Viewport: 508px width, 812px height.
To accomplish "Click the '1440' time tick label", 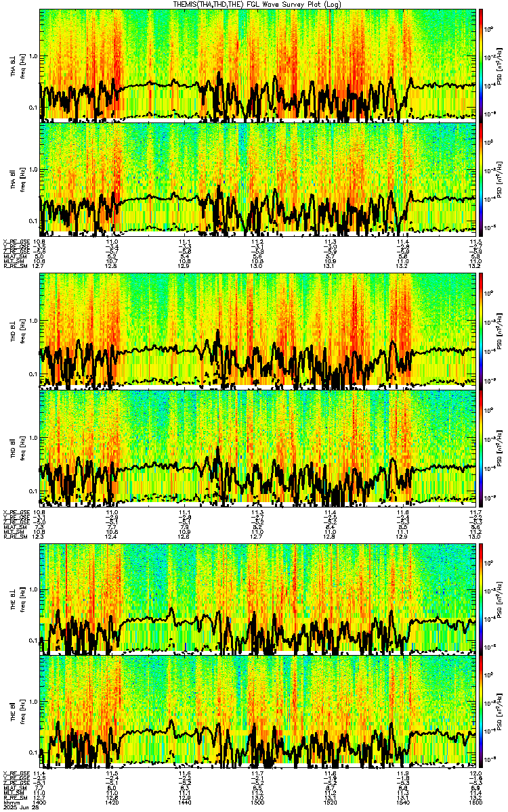I will (x=185, y=803).
